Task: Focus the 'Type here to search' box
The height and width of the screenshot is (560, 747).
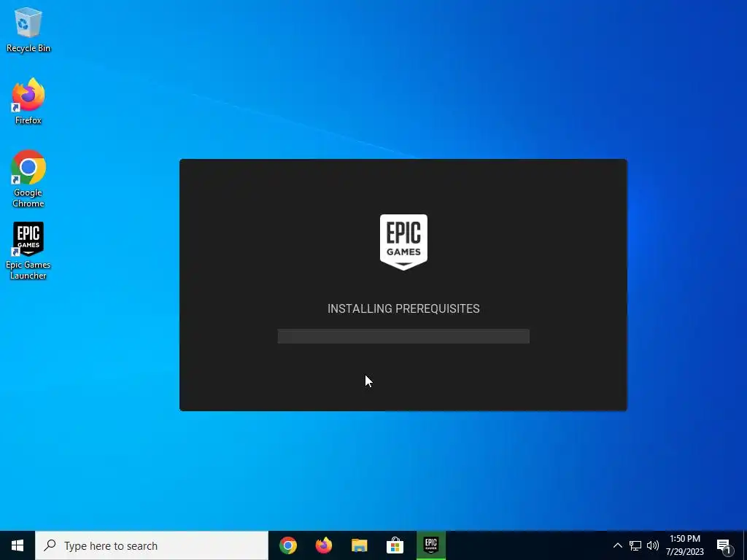Action: (152, 545)
